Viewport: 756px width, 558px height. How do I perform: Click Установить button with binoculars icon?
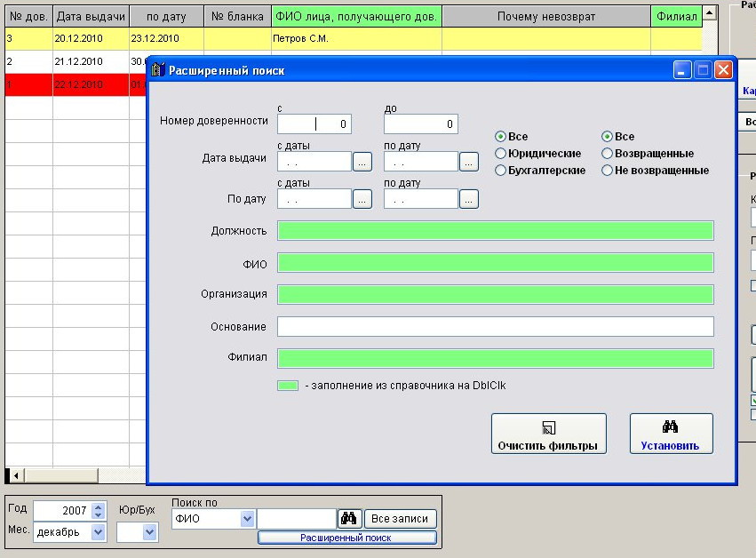tap(671, 434)
